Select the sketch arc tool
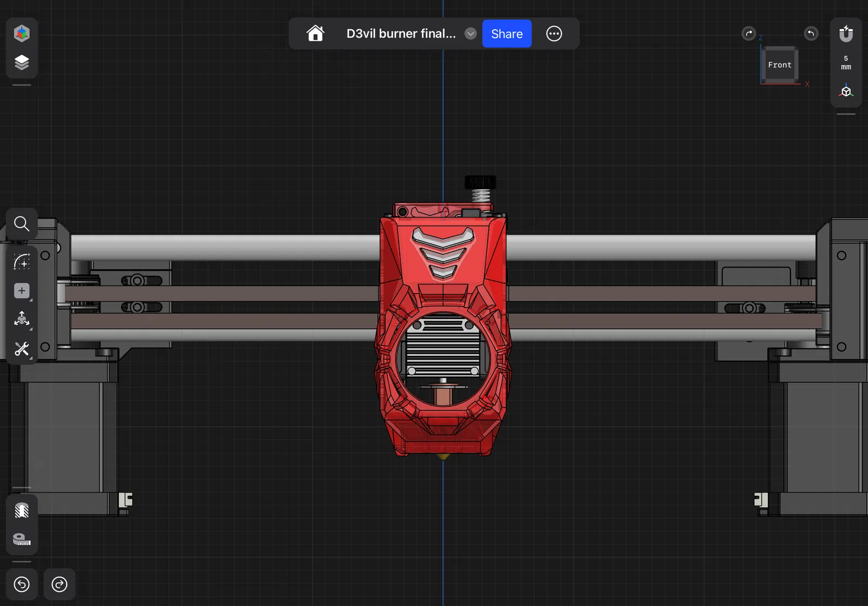This screenshot has height=606, width=868. click(22, 262)
